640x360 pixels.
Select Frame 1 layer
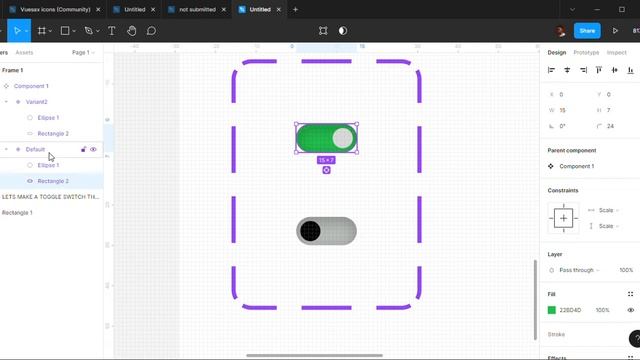pyautogui.click(x=13, y=70)
